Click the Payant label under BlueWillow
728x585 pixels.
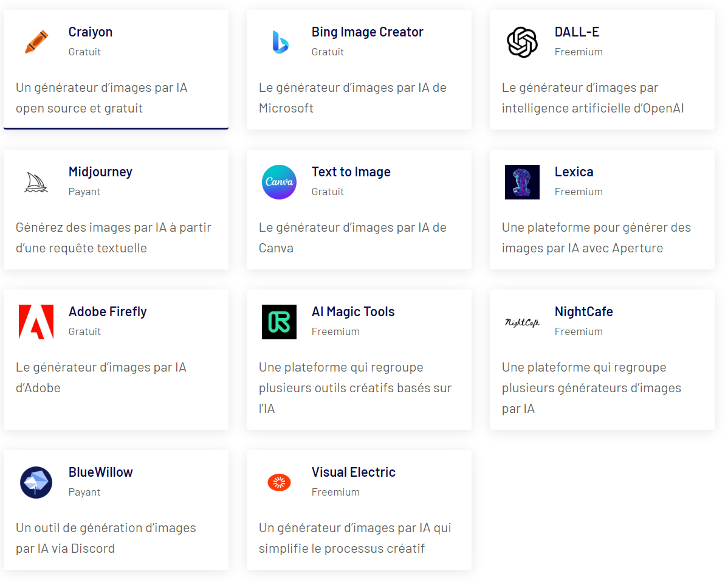pyautogui.click(x=84, y=492)
